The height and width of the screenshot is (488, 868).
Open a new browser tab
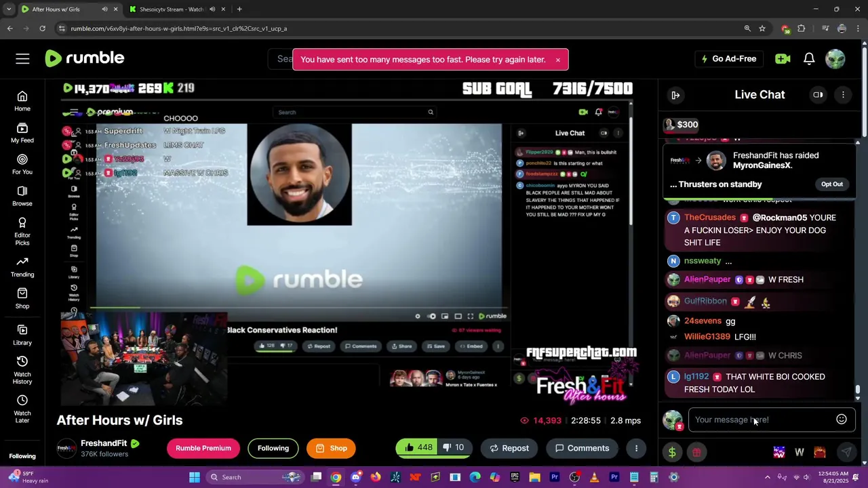point(239,9)
